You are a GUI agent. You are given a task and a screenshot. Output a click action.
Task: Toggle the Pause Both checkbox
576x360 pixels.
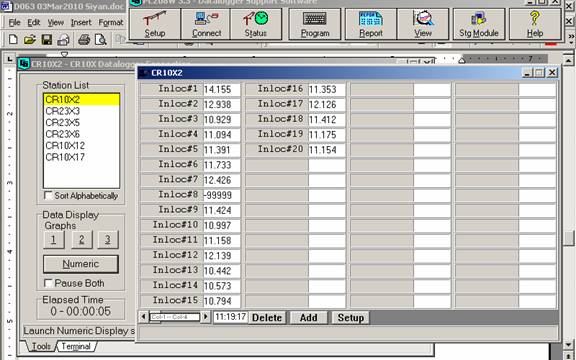tap(48, 283)
